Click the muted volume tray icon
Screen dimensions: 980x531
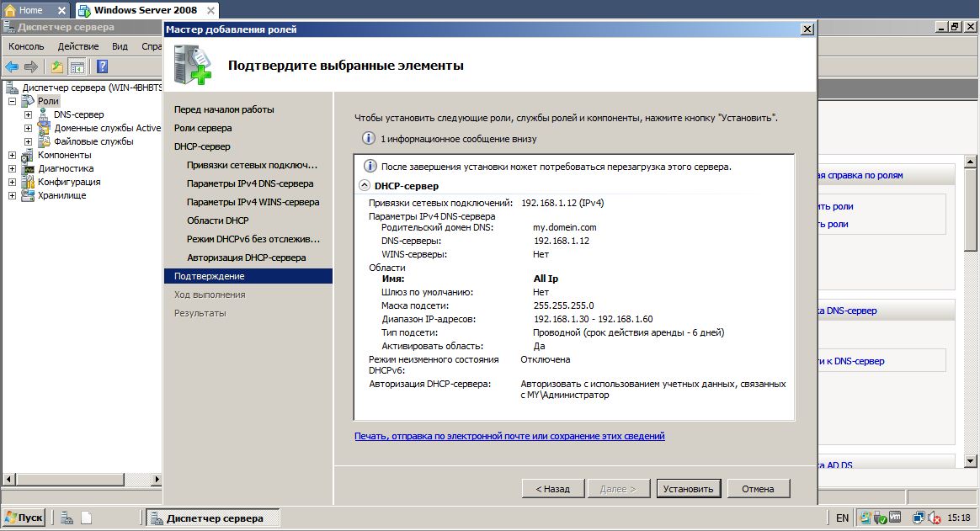(x=935, y=518)
